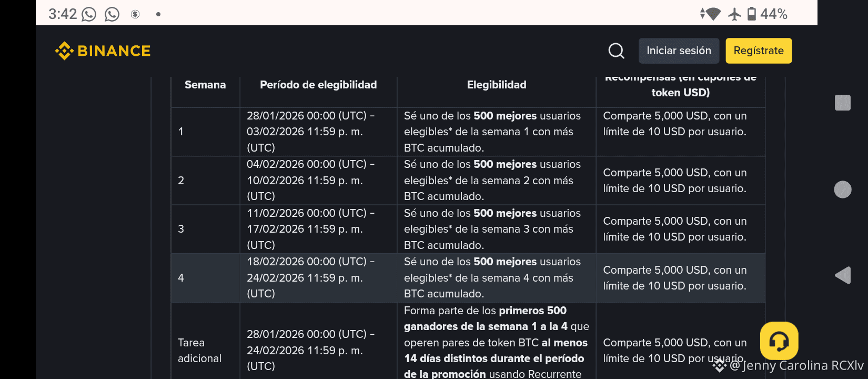Select the highlighted week 4 row number
The width and height of the screenshot is (868, 379).
point(181,278)
